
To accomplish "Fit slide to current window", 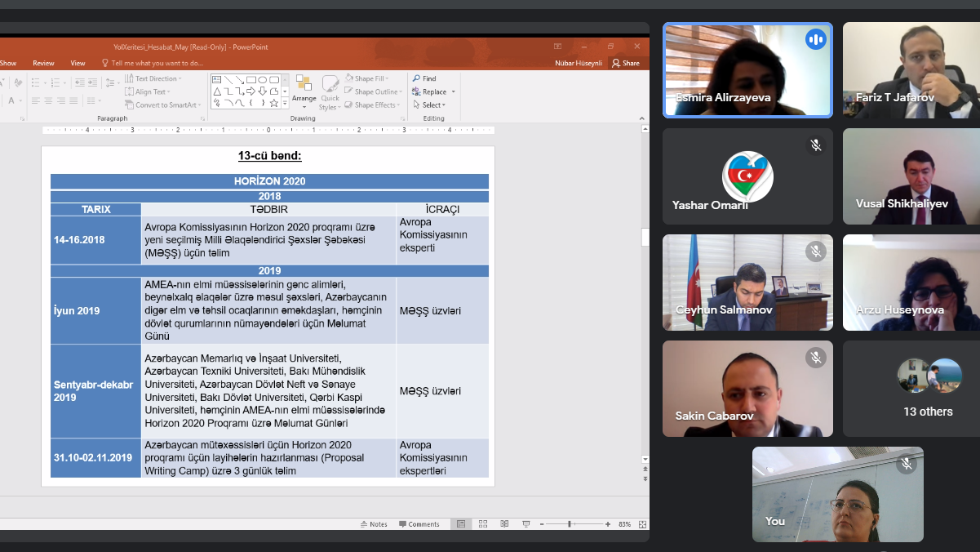I will pos(642,524).
